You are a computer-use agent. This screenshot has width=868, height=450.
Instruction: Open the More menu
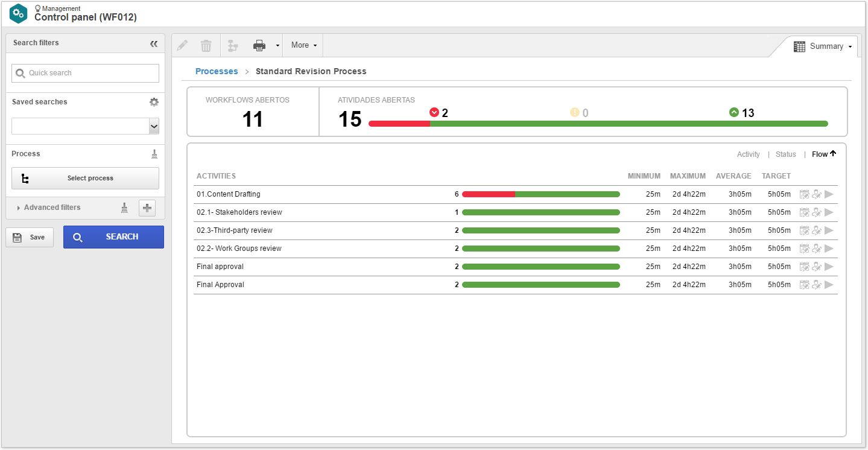coord(303,45)
